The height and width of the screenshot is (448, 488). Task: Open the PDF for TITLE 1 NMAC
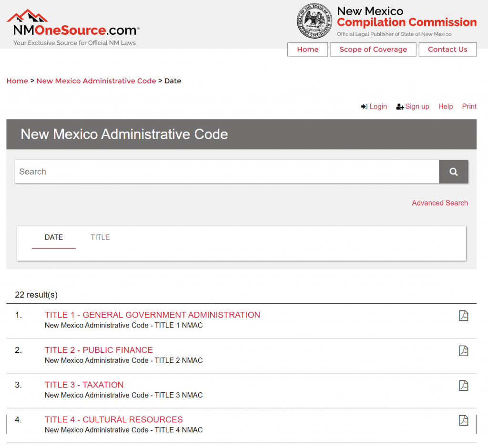463,315
